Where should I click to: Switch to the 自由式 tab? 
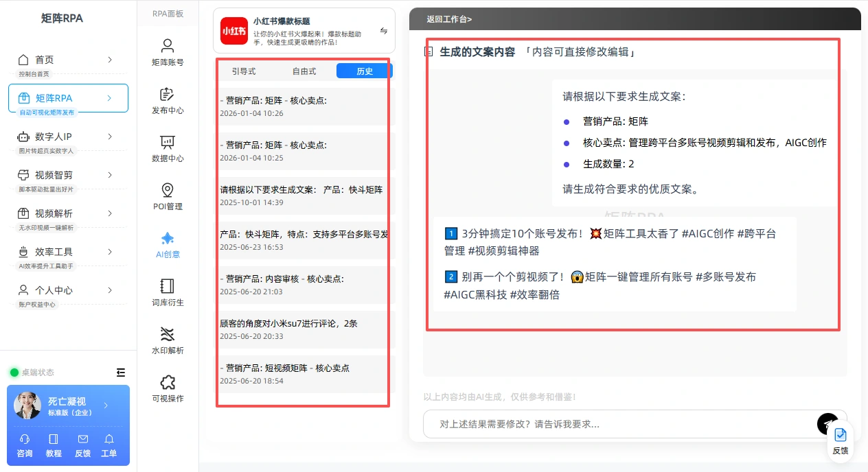[304, 71]
